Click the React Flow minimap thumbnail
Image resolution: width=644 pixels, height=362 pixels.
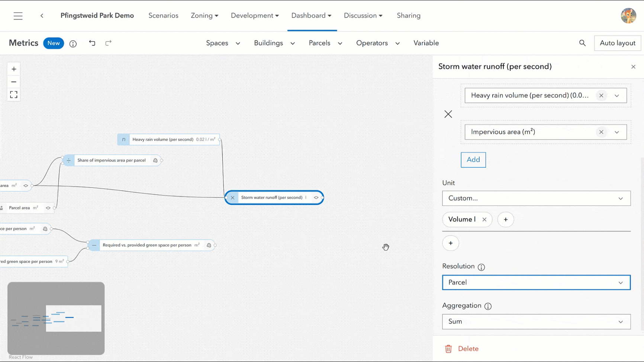tap(56, 319)
